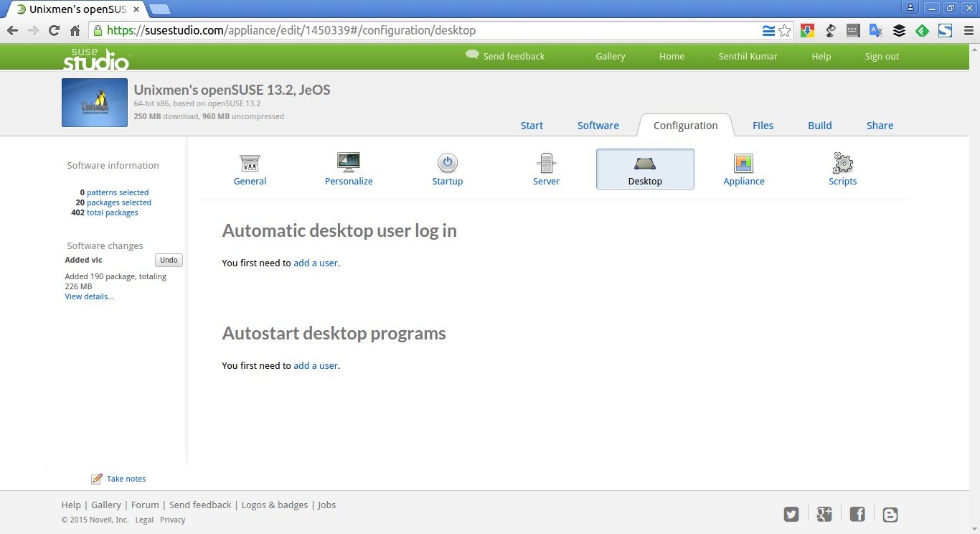The height and width of the screenshot is (534, 980).
Task: Click the feedback speech bubble icon
Action: click(472, 55)
